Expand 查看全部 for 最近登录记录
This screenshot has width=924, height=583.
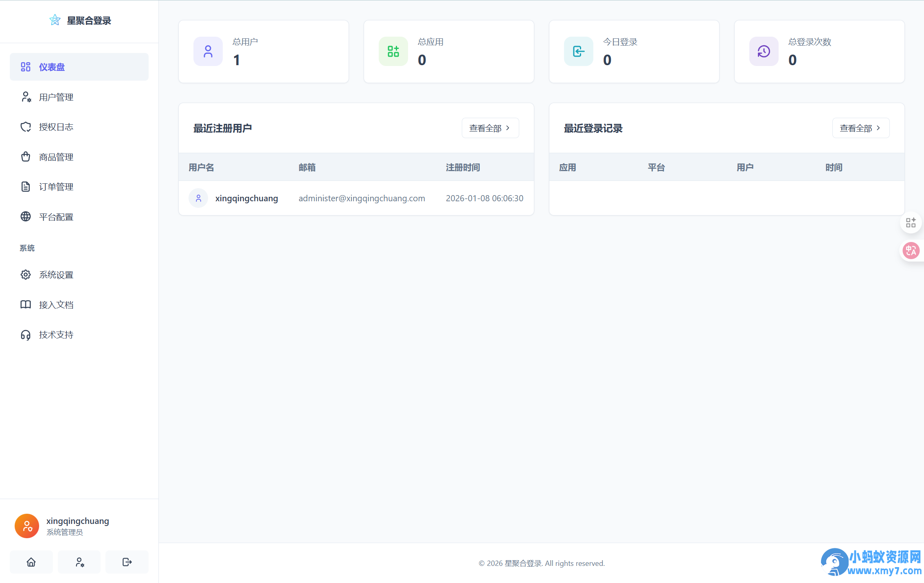860,128
